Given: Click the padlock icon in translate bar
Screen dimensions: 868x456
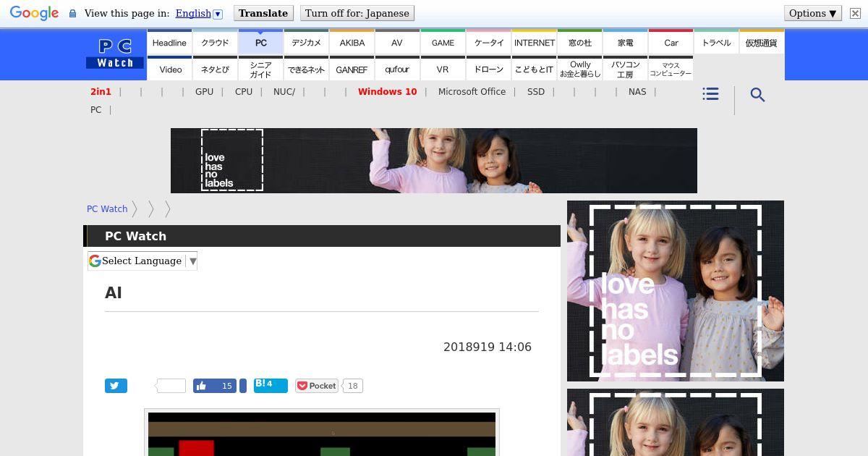Looking at the screenshot, I should [72, 13].
